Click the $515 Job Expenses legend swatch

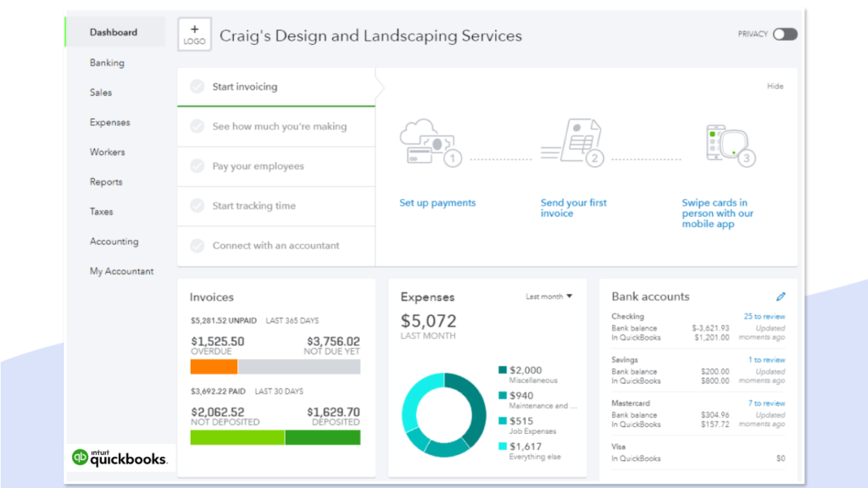click(x=503, y=421)
